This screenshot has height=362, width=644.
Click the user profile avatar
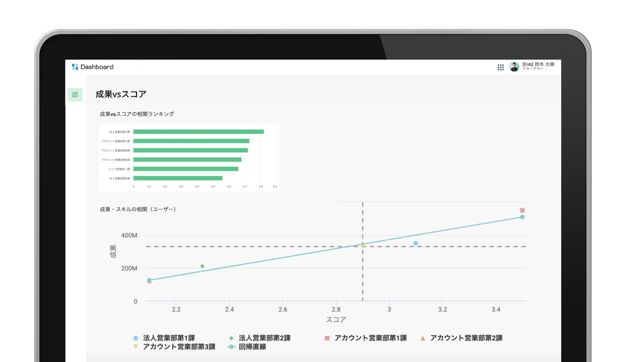pyautogui.click(x=514, y=67)
